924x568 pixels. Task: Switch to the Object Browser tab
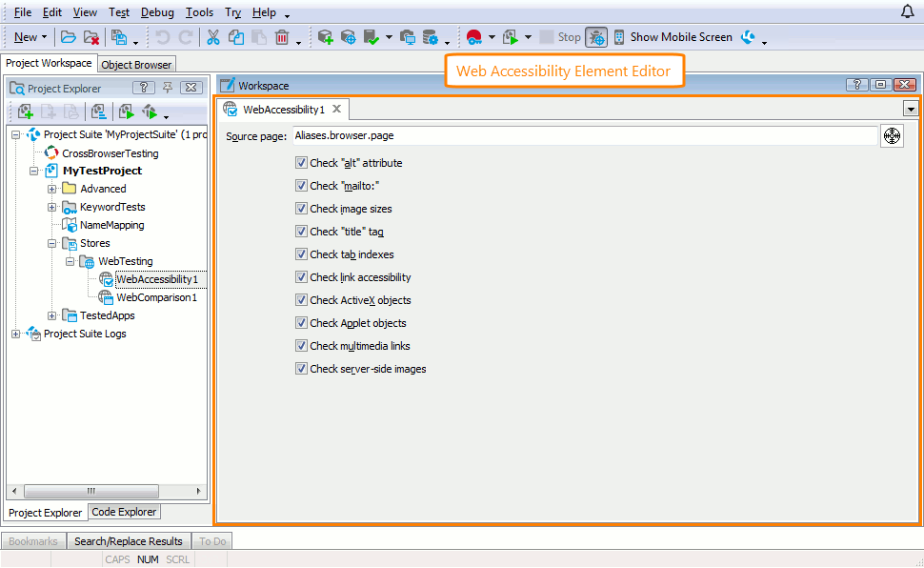click(136, 65)
